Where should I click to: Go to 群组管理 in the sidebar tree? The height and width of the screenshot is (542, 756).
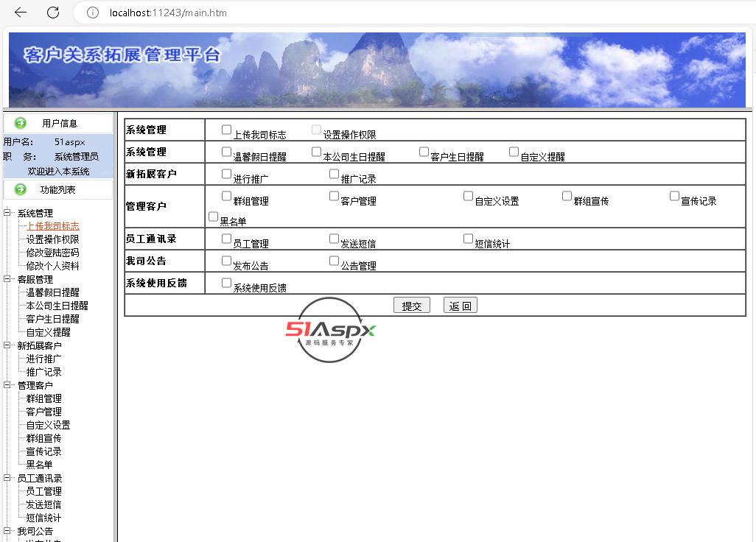(44, 398)
